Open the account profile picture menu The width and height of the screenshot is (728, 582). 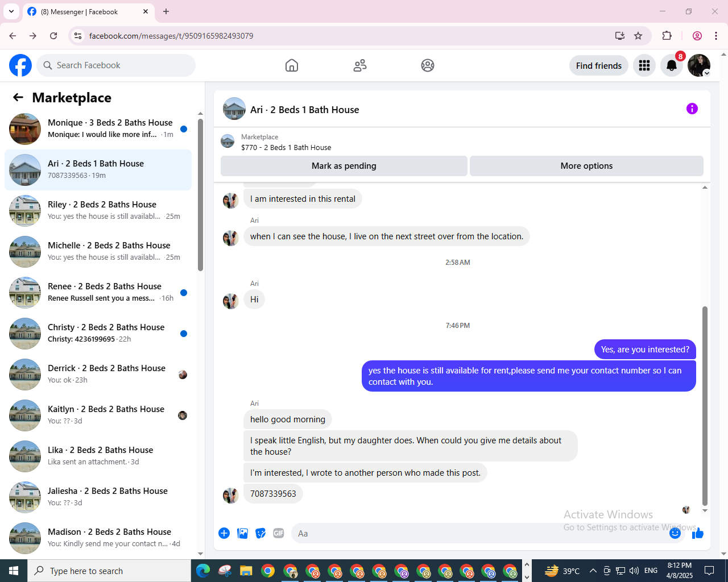click(699, 65)
